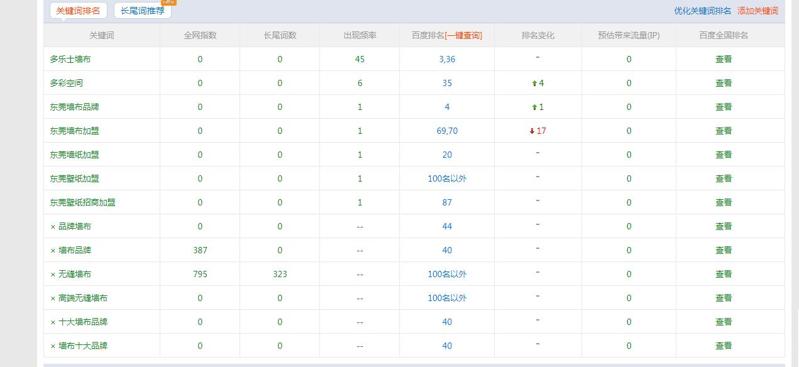Select the rank change up 4
799x367 pixels.
pyautogui.click(x=538, y=83)
